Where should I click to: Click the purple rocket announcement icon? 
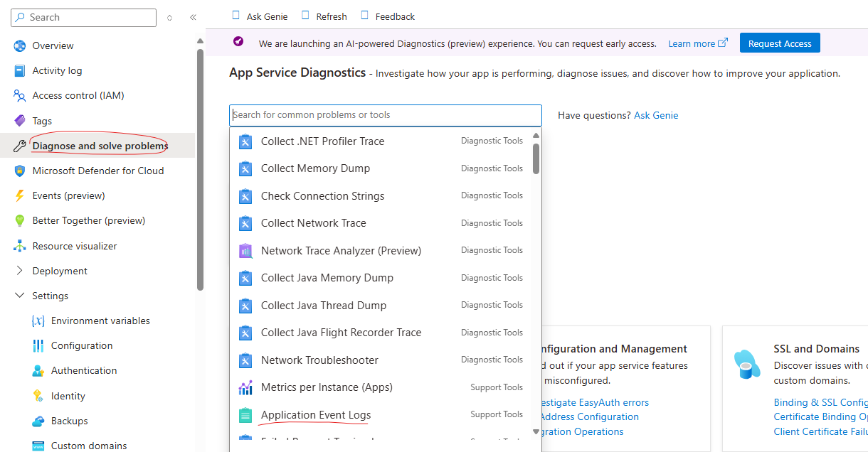(x=238, y=41)
